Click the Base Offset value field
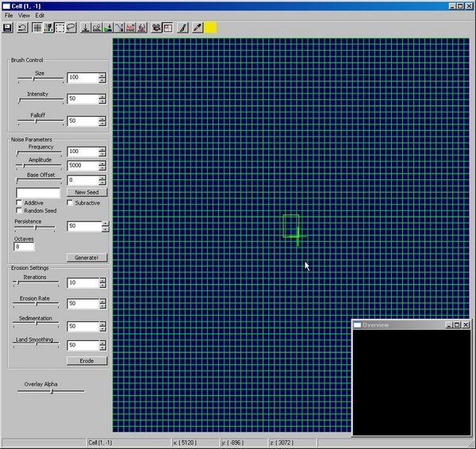This screenshot has width=476, height=449. pyautogui.click(x=83, y=180)
